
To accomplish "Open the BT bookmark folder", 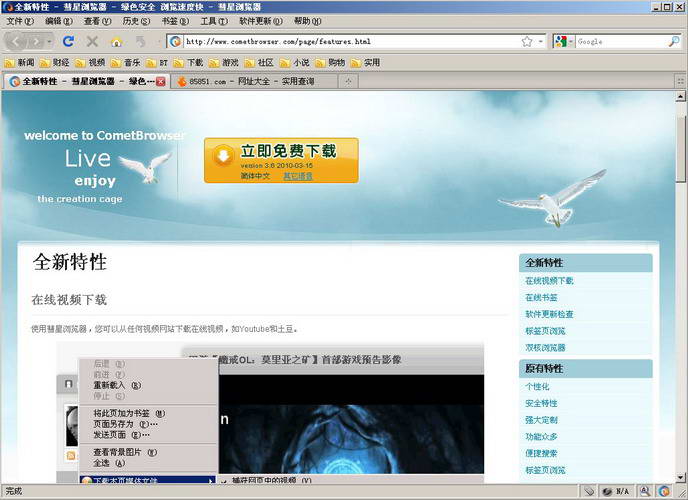I will click(157, 63).
